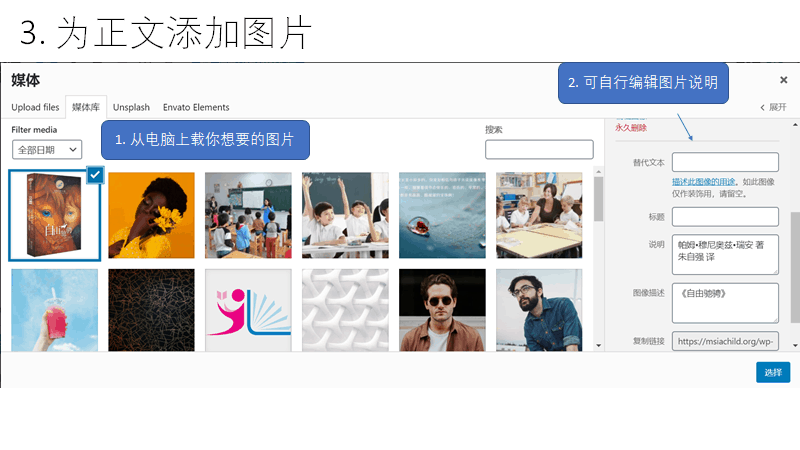Viewport: 800px width, 450px height.
Task: Choose the man with sunglasses thumbnail
Action: (442, 310)
